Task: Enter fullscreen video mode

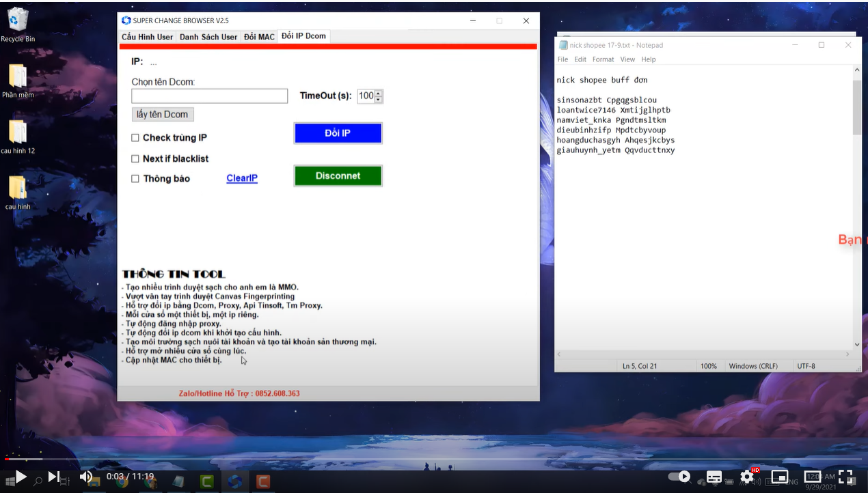Action: [x=845, y=477]
